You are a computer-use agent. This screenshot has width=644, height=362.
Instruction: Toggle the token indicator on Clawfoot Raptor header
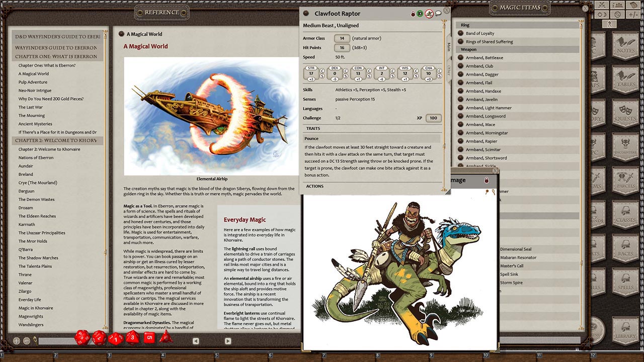point(429,14)
